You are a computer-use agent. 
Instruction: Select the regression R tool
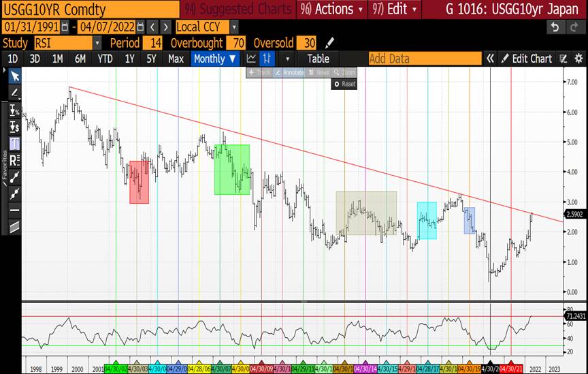pyautogui.click(x=14, y=160)
